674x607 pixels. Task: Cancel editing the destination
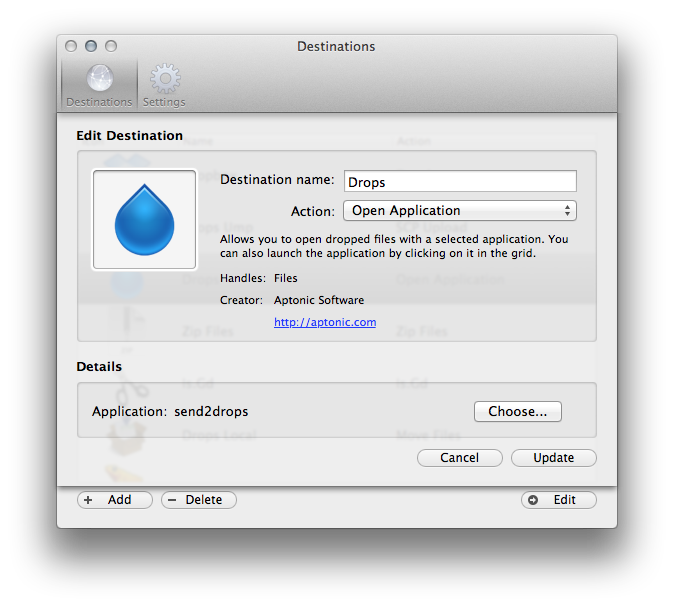[x=459, y=458]
